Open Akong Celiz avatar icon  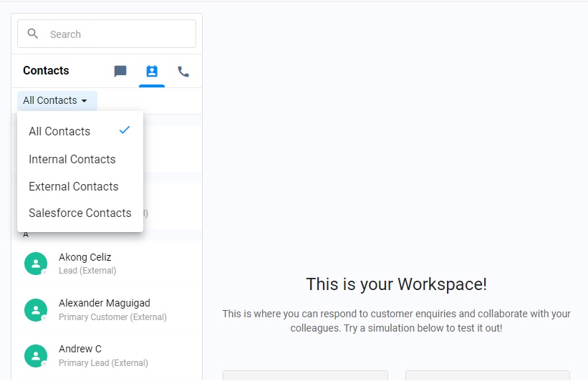click(x=36, y=264)
